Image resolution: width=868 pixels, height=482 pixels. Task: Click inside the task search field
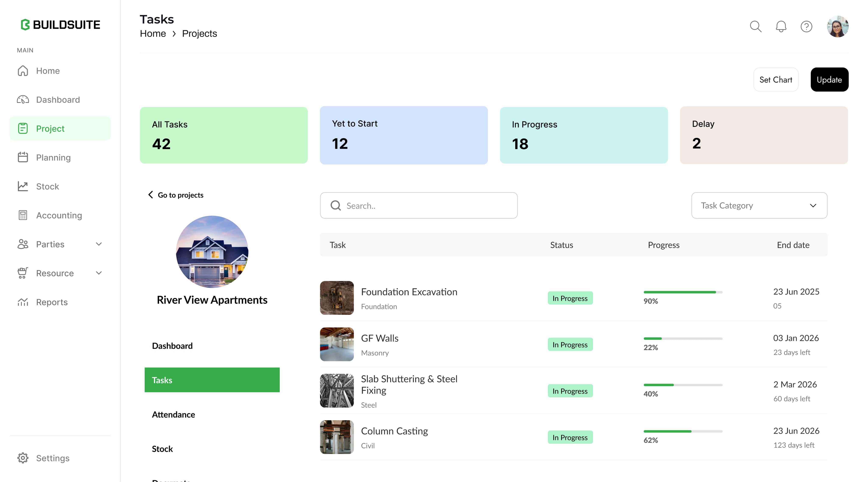[x=419, y=205]
